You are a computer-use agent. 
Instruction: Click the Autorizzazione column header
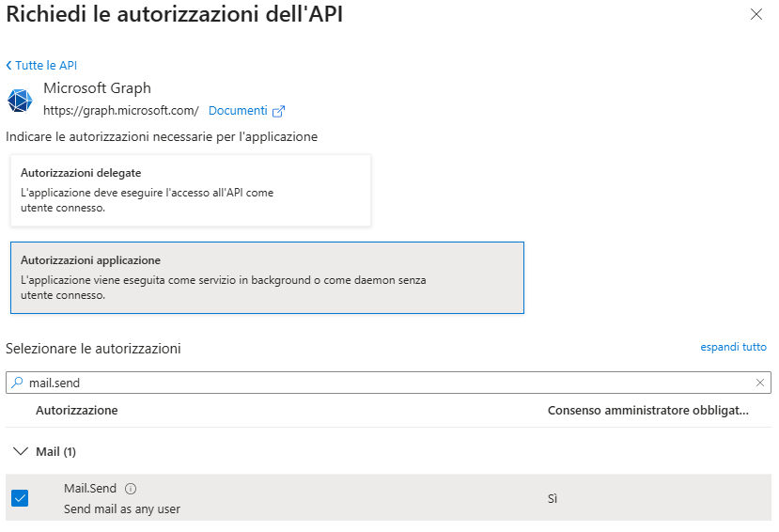click(x=77, y=411)
